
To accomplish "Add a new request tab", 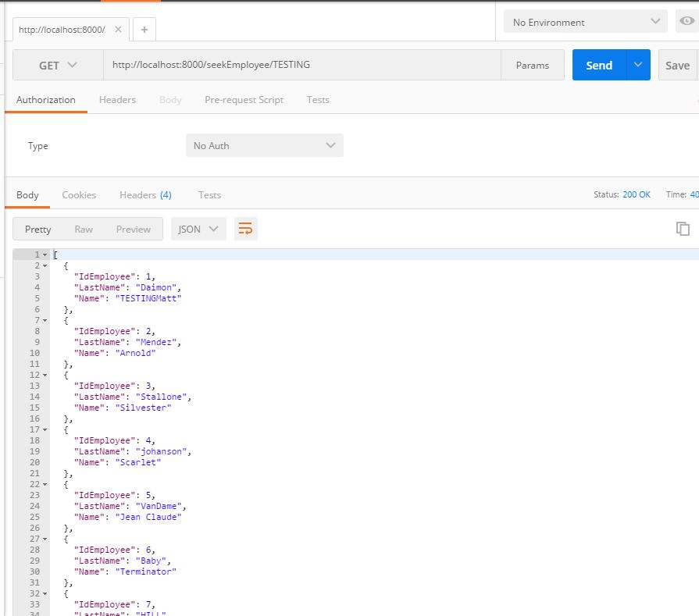I will [144, 30].
